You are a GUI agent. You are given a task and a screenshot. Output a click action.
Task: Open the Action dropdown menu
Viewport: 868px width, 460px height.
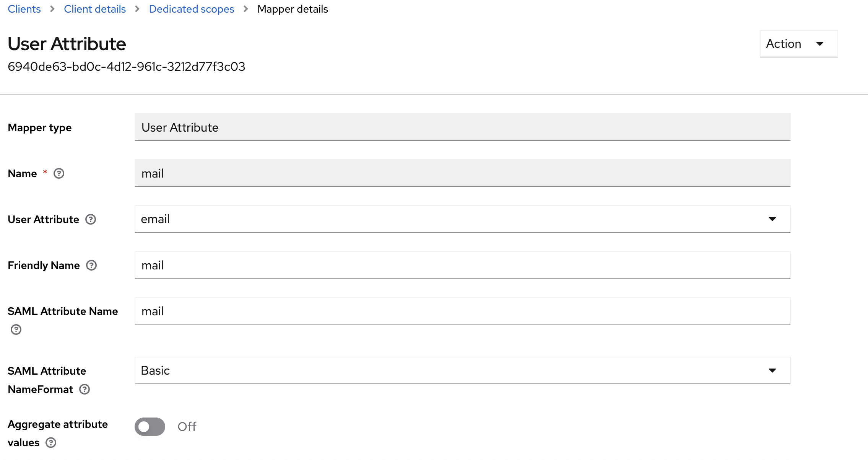[x=798, y=44]
